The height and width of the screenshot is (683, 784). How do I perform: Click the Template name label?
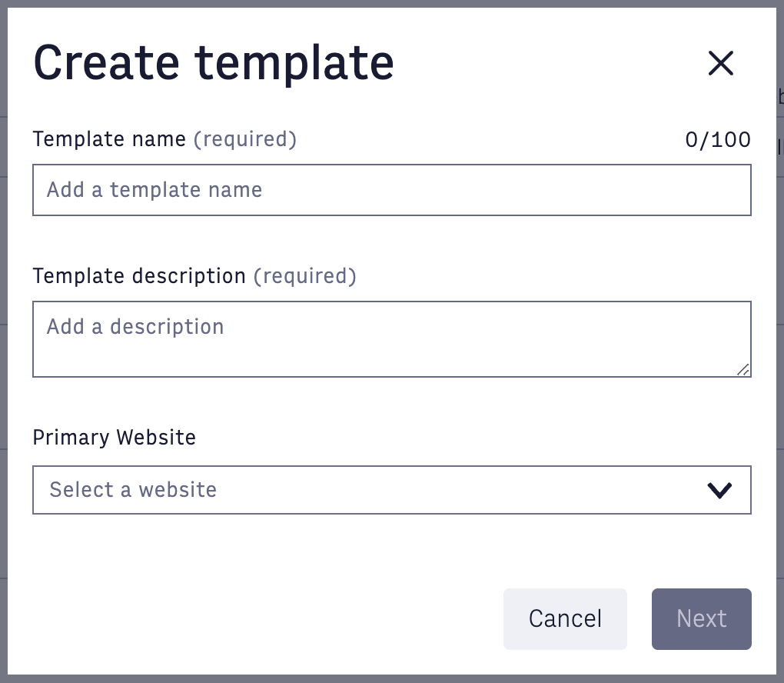point(109,139)
